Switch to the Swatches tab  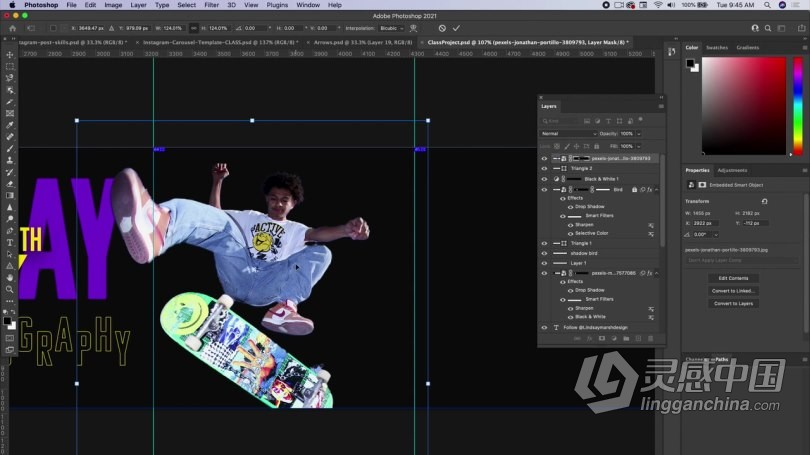click(x=717, y=47)
